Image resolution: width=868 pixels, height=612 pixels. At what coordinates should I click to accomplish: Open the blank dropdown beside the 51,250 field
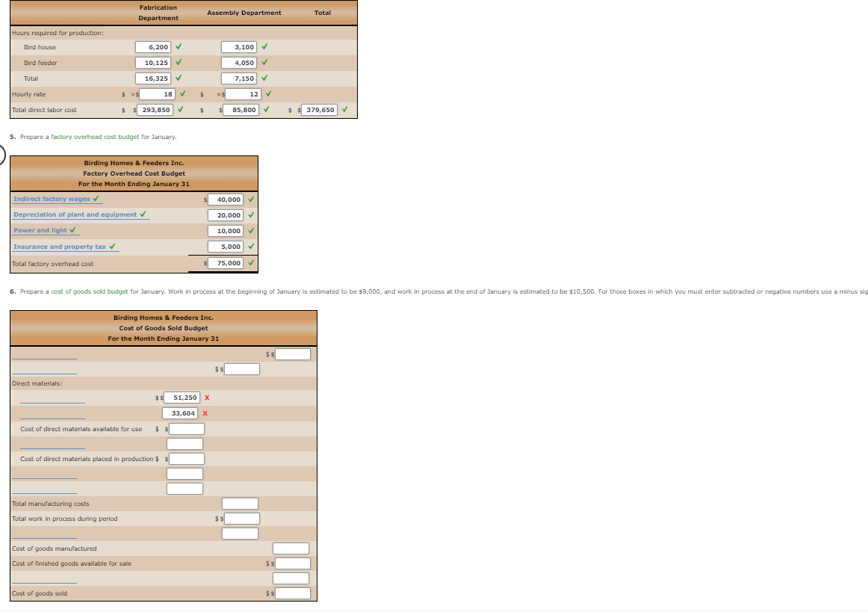52,398
